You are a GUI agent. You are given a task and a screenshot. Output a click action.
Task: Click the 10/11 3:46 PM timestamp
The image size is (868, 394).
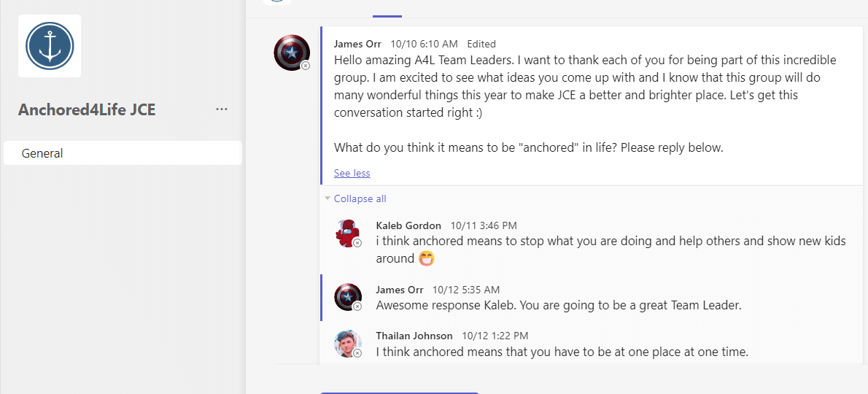[484, 225]
